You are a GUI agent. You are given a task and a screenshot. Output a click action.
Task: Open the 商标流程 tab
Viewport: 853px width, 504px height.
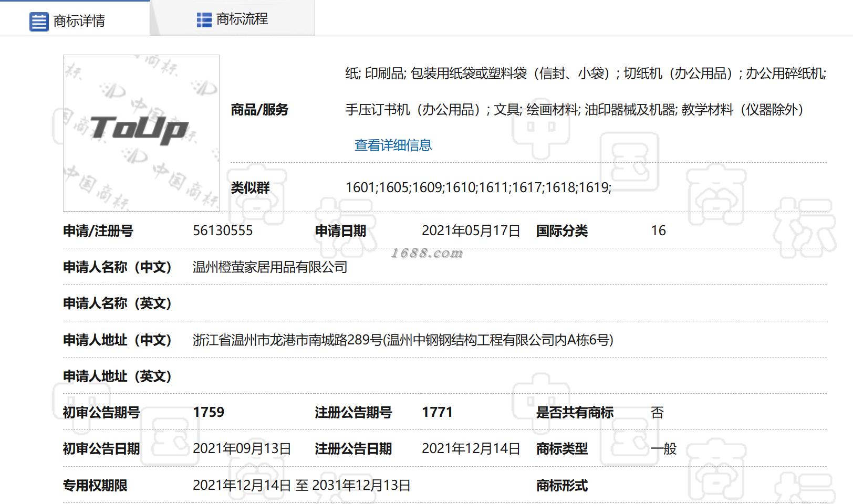coord(233,18)
